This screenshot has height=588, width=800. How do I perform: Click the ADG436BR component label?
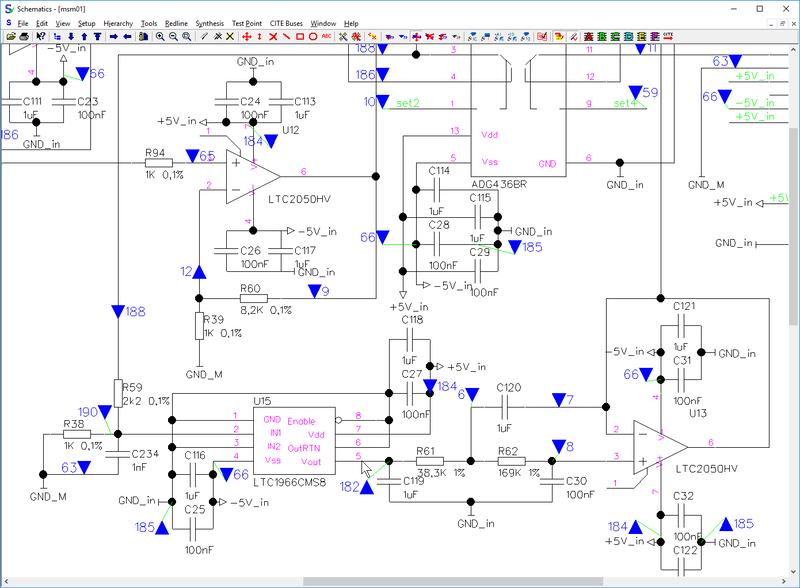click(x=499, y=184)
